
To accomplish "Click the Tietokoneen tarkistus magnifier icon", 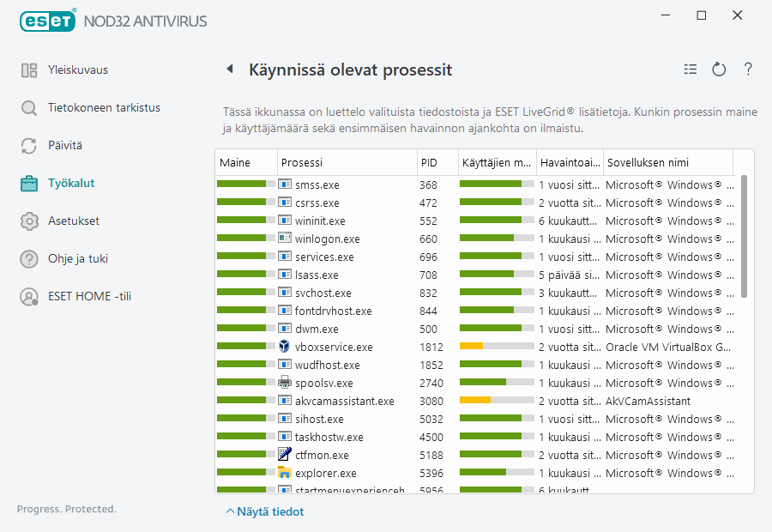I will coord(29,108).
